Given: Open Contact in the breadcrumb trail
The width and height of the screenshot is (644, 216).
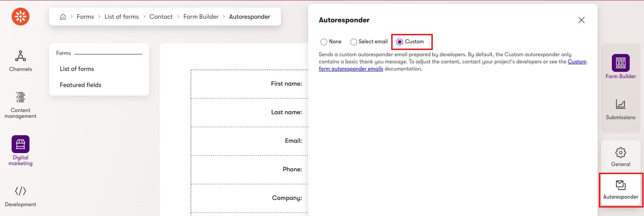Looking at the screenshot, I should click(x=161, y=17).
